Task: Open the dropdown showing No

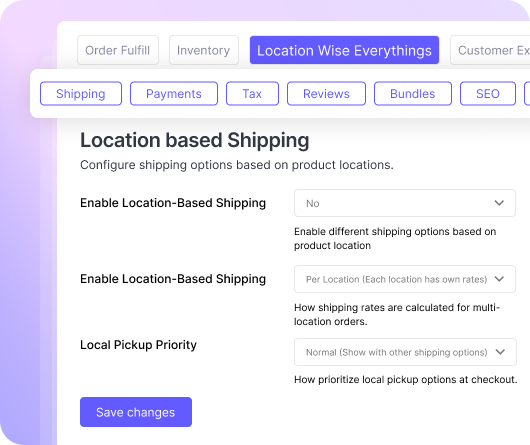Action: point(405,203)
